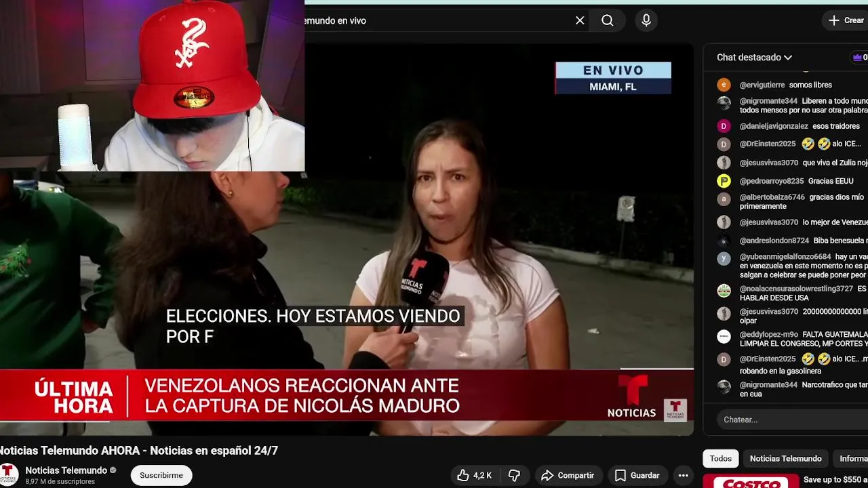
Task: Open @noalacensurasolowrestling3727's avatar
Action: click(724, 290)
